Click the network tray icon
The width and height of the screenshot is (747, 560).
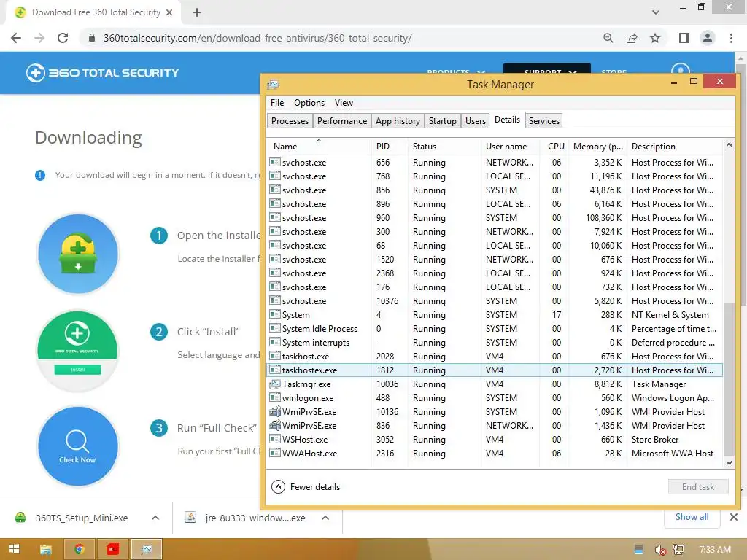pyautogui.click(x=678, y=550)
